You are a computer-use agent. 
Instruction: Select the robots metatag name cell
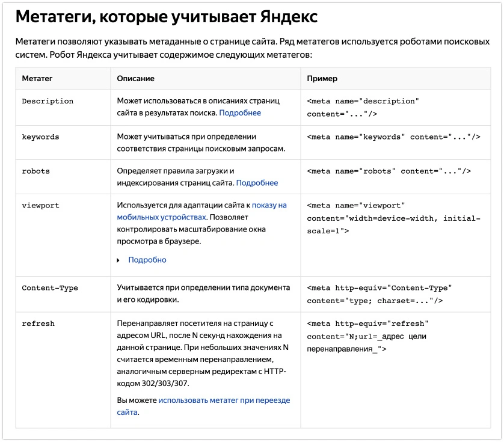click(35, 171)
